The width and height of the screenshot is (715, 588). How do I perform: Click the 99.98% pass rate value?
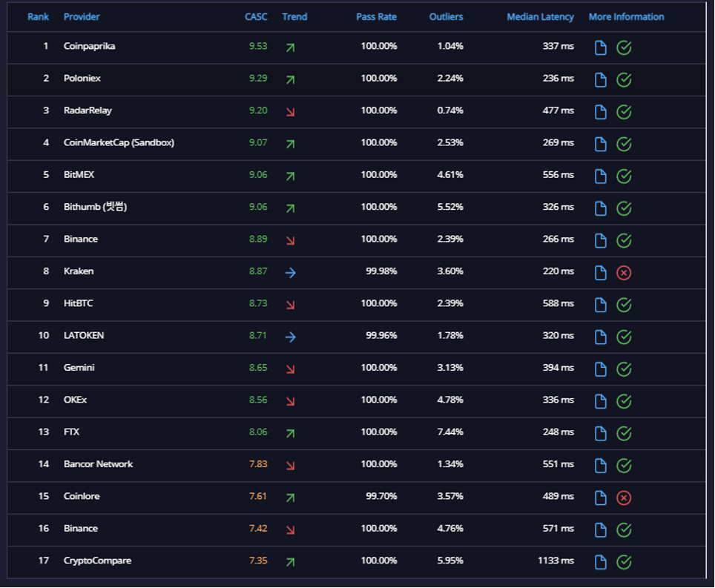[x=381, y=271]
